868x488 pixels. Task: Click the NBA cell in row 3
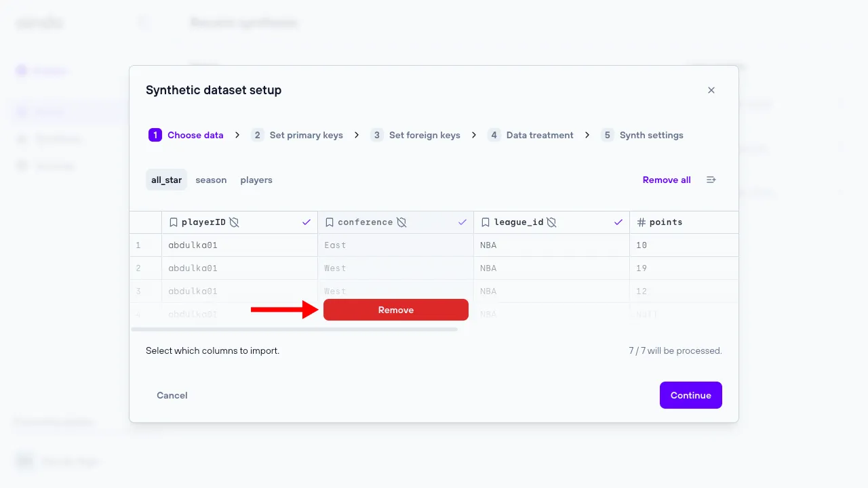551,291
